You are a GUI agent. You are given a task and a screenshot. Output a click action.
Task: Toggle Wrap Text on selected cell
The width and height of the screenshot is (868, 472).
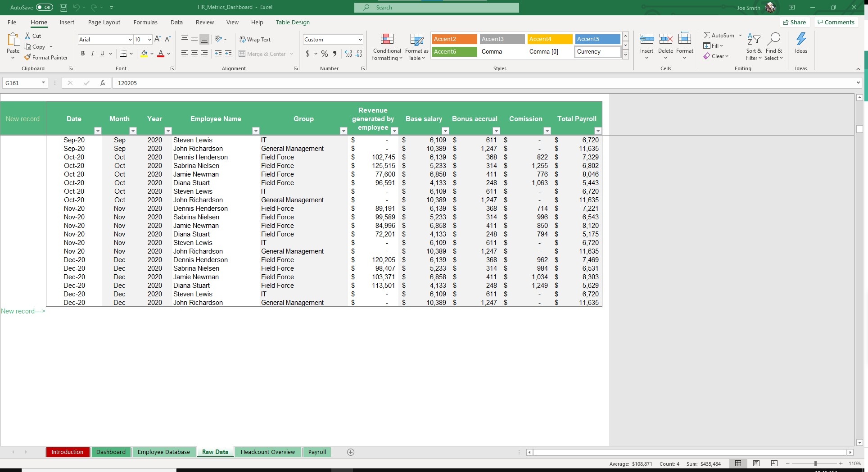pos(255,40)
